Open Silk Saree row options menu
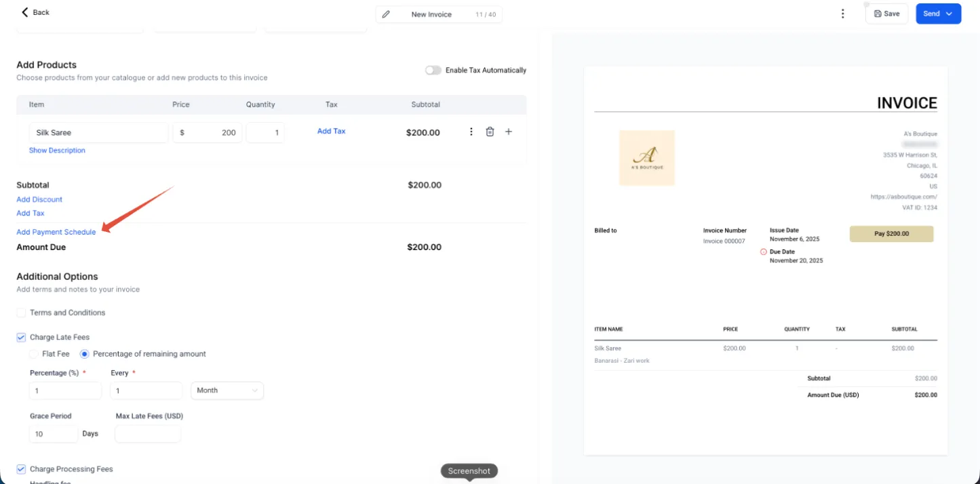The height and width of the screenshot is (484, 980). click(471, 132)
